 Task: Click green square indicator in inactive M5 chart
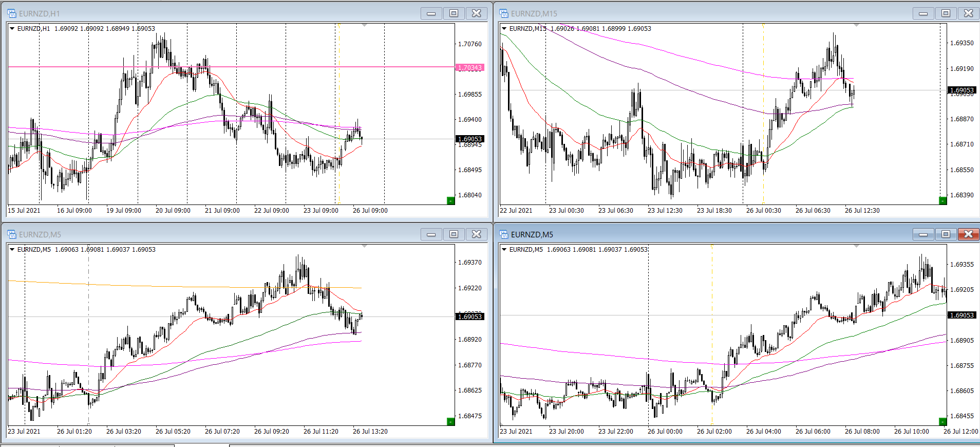450,421
